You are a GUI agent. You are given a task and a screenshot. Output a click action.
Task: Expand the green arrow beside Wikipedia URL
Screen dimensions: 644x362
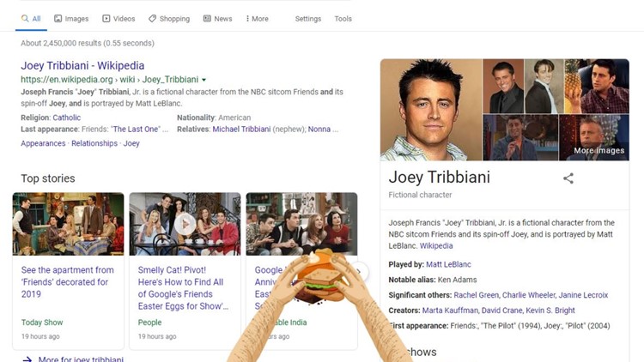click(204, 80)
